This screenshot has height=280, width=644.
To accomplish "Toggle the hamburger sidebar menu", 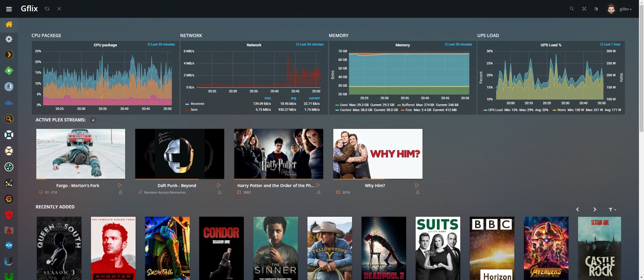I will click(9, 9).
